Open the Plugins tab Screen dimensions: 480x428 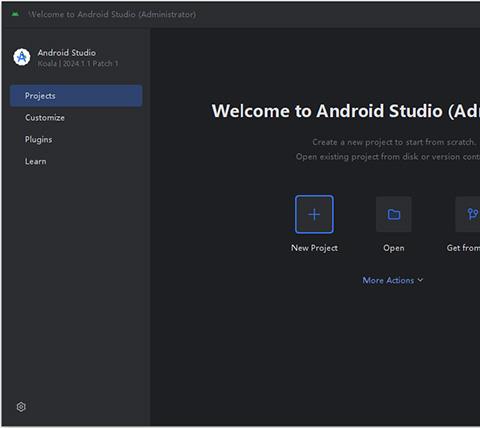point(76,139)
